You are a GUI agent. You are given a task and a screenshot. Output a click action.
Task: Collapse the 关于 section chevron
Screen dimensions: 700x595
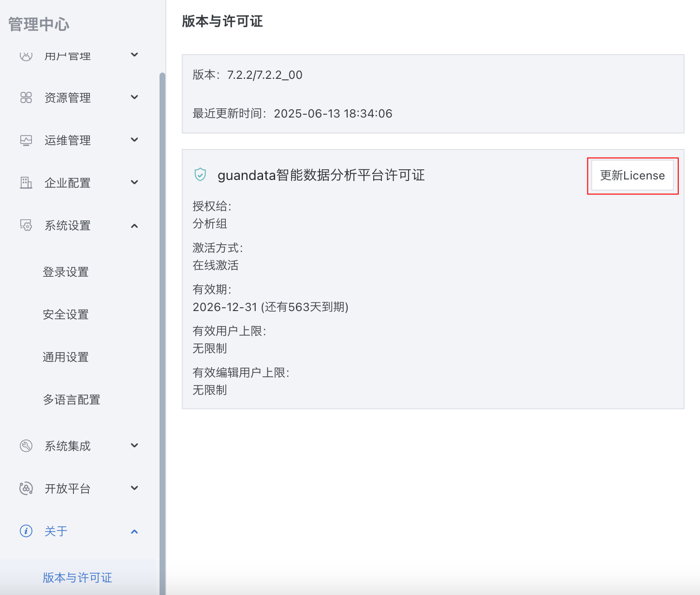click(134, 532)
